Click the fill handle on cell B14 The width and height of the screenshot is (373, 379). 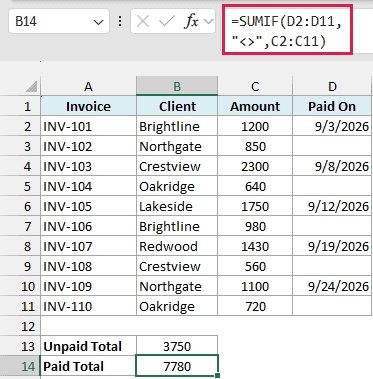(x=218, y=376)
